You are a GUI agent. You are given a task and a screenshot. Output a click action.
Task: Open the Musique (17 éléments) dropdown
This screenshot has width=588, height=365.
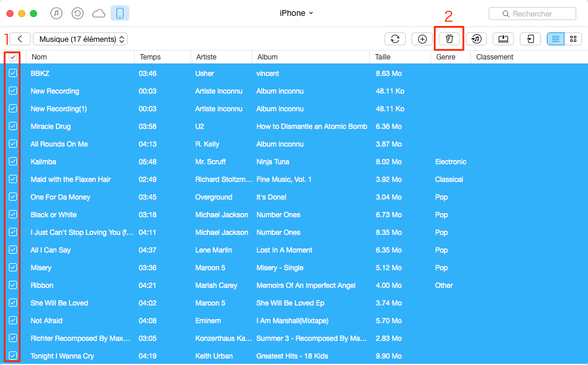[80, 39]
